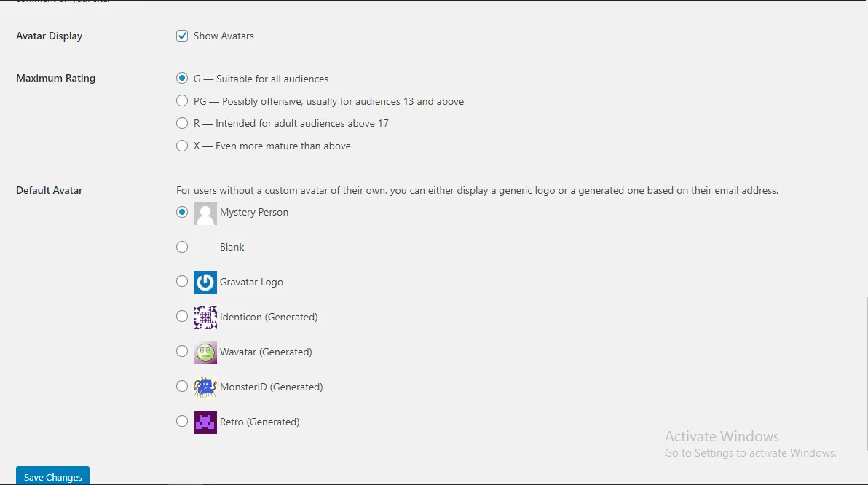Click the Save Changes button
This screenshot has width=868, height=485.
pyautogui.click(x=52, y=476)
